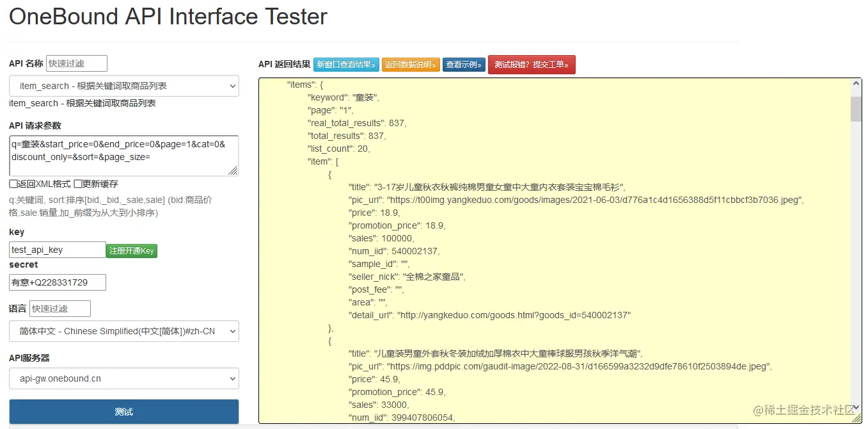Click the language quick filter field
868x429 pixels.
60,309
